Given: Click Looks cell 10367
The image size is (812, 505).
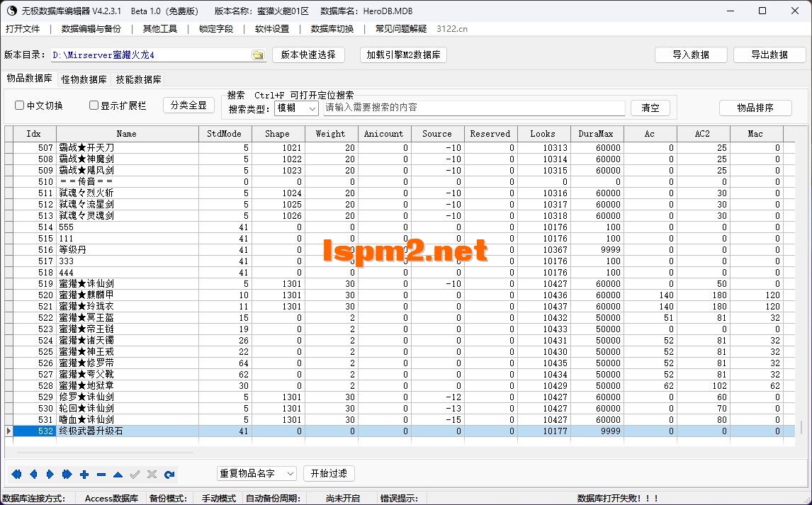Looking at the screenshot, I should pos(543,250).
